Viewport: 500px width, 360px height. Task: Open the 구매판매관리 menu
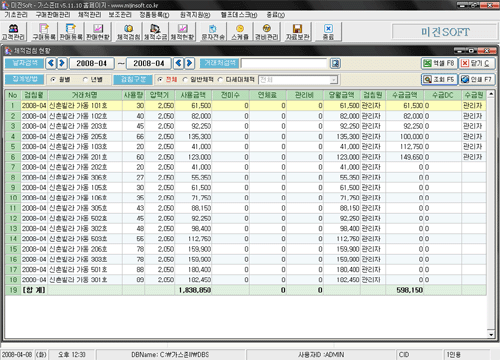click(x=53, y=15)
